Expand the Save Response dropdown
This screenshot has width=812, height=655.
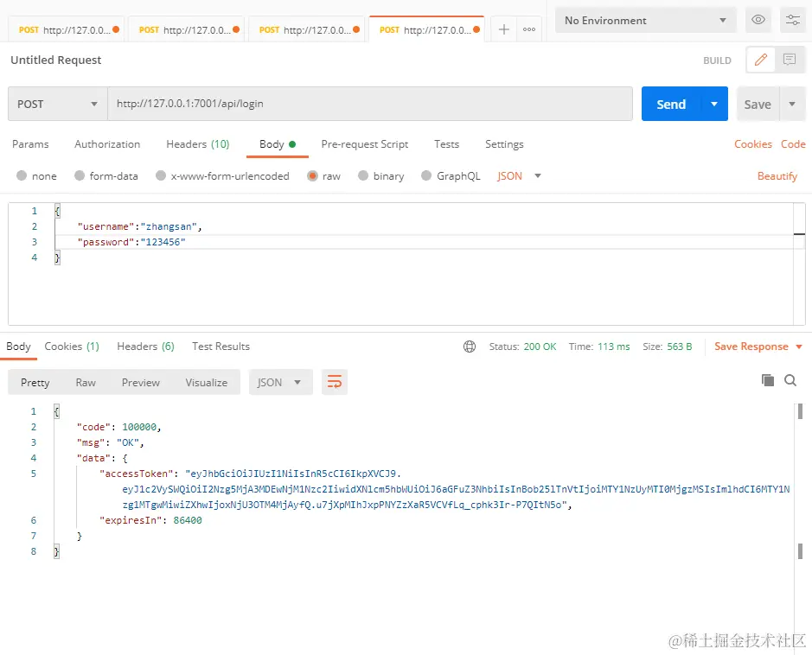(799, 347)
